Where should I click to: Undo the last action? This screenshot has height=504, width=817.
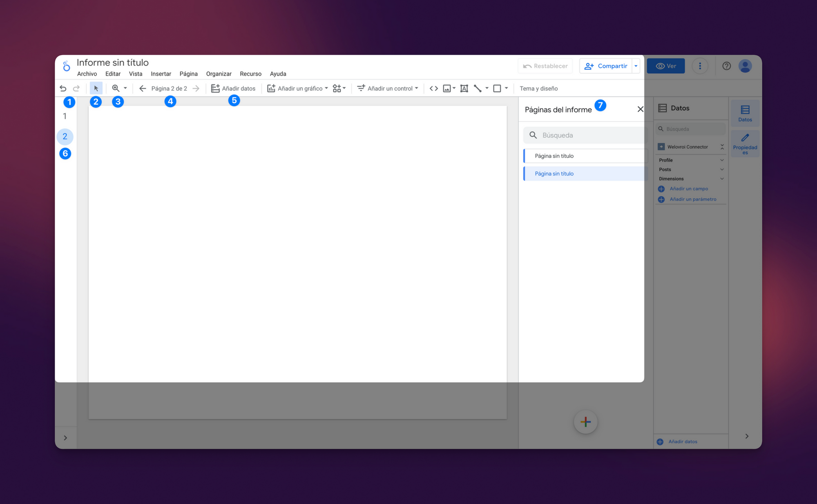coord(63,89)
